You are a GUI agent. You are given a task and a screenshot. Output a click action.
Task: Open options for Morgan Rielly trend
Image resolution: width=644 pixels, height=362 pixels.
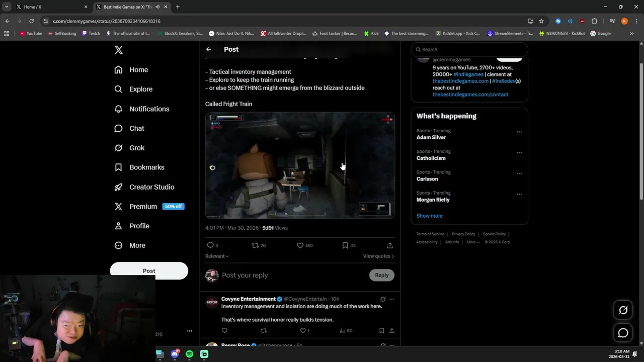click(x=519, y=194)
